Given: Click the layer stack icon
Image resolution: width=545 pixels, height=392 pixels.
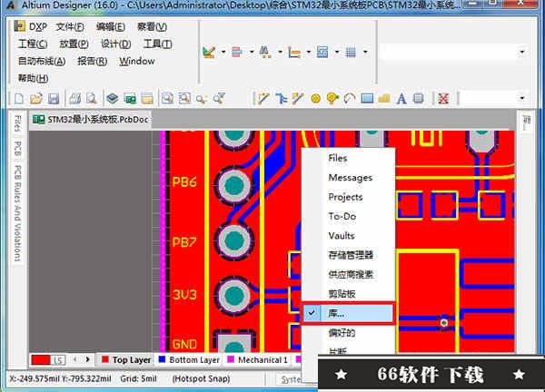Looking at the screenshot, I should (113, 99).
